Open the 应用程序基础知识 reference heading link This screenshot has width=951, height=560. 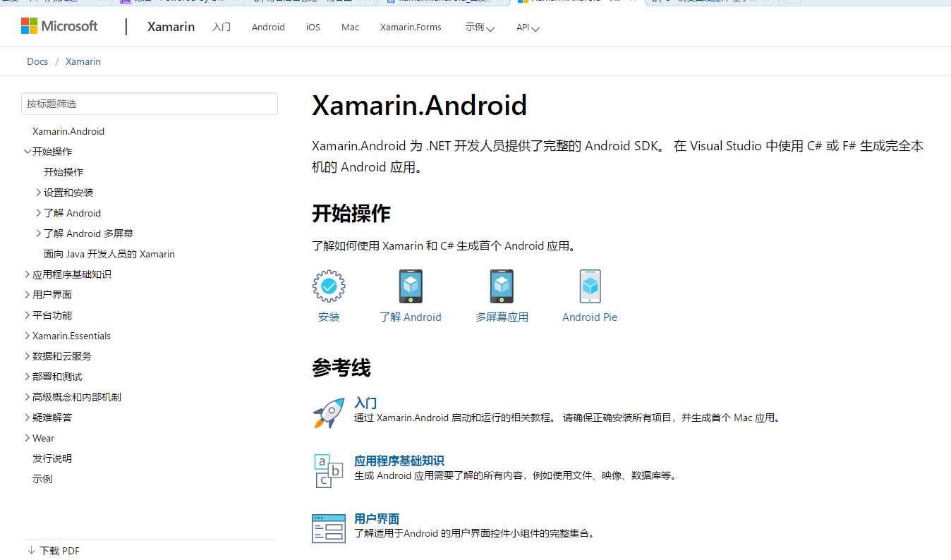click(399, 461)
